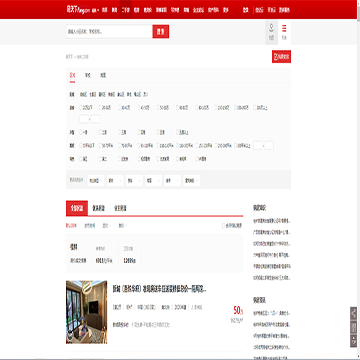The image size is (360, 360).
Task: Switch to list view icon
Action: (284, 32)
